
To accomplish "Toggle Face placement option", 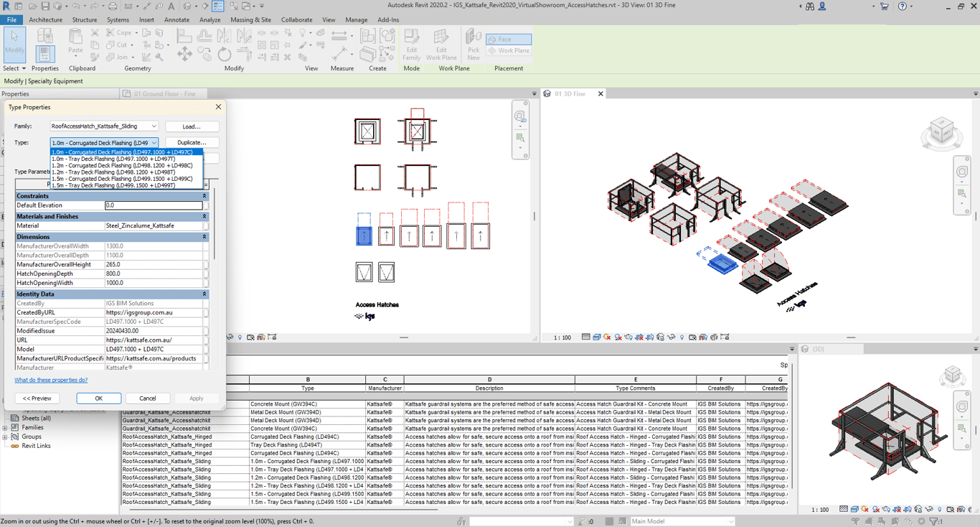I will pos(509,39).
